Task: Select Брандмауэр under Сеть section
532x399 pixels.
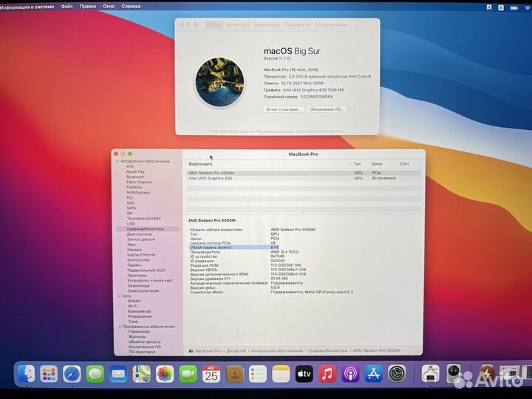Action: (140, 311)
